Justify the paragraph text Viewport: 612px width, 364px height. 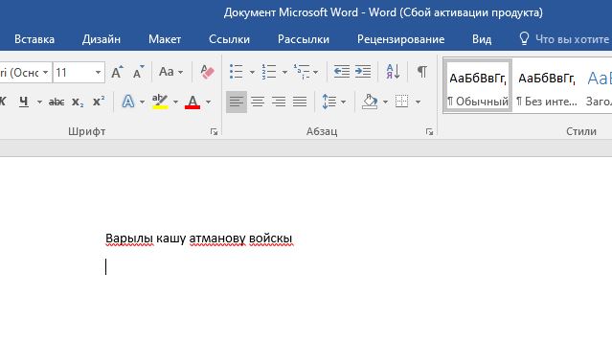[x=300, y=102]
